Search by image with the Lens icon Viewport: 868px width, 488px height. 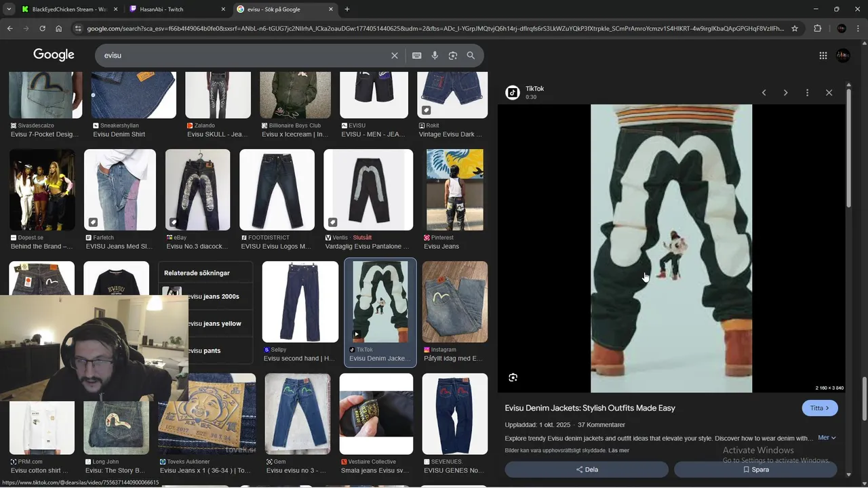click(x=453, y=56)
